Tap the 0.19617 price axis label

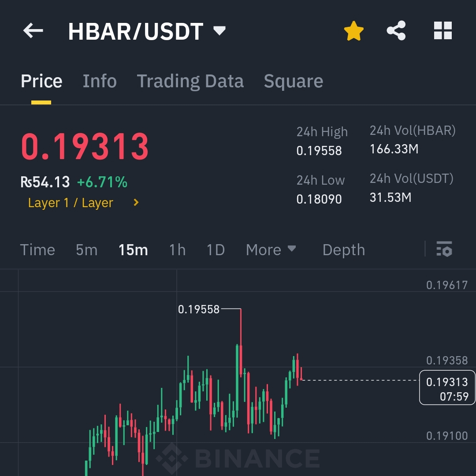(447, 285)
